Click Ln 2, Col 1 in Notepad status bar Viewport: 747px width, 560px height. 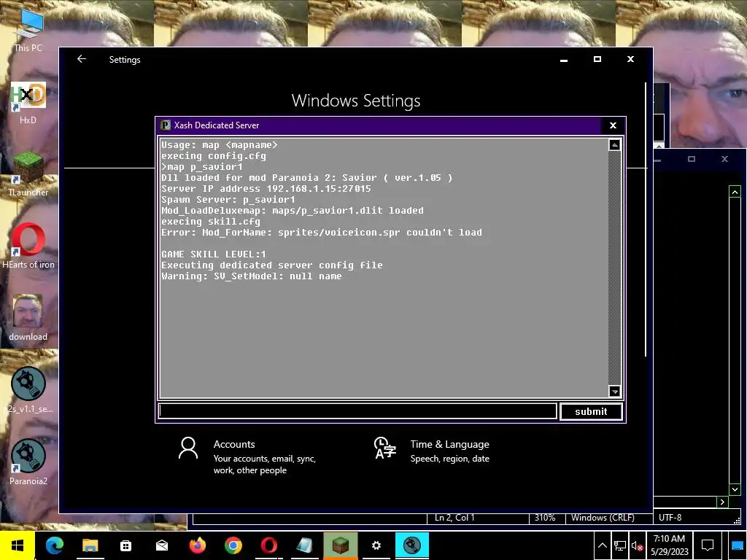click(x=454, y=518)
